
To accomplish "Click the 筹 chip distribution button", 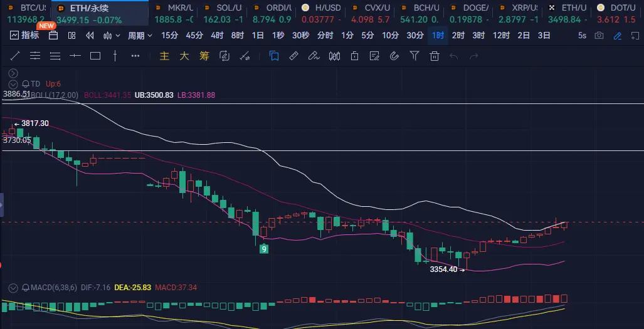I will pyautogui.click(x=204, y=56).
